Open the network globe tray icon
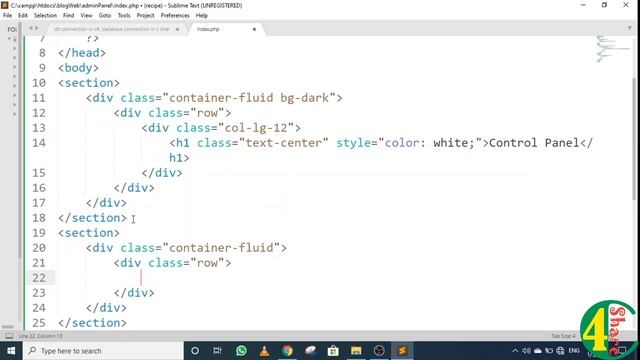This screenshot has height=360, width=640. tap(560, 351)
